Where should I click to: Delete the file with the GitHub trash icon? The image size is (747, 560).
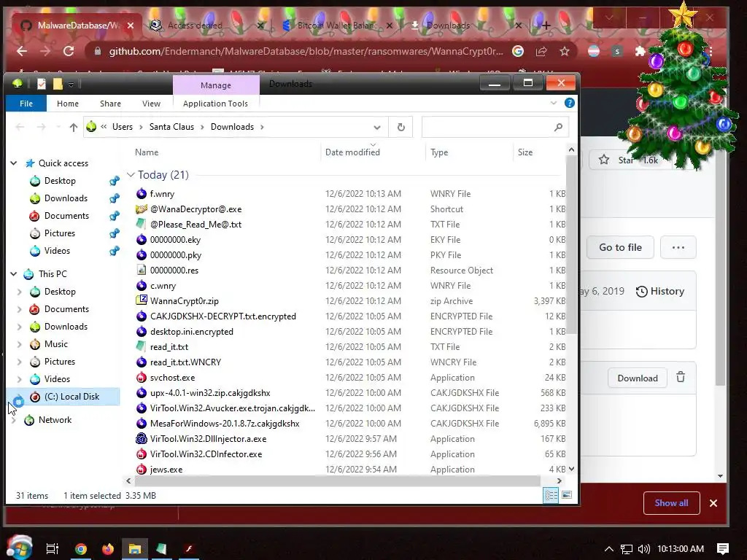pyautogui.click(x=681, y=378)
